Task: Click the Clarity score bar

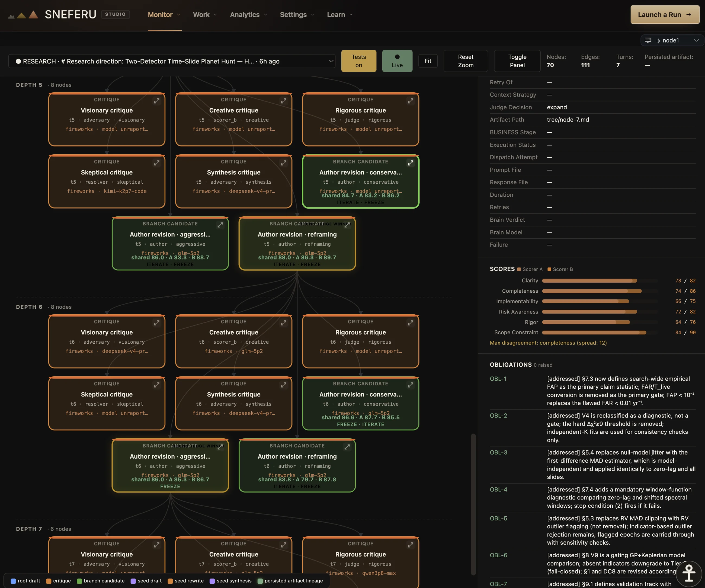Action: tap(600, 281)
